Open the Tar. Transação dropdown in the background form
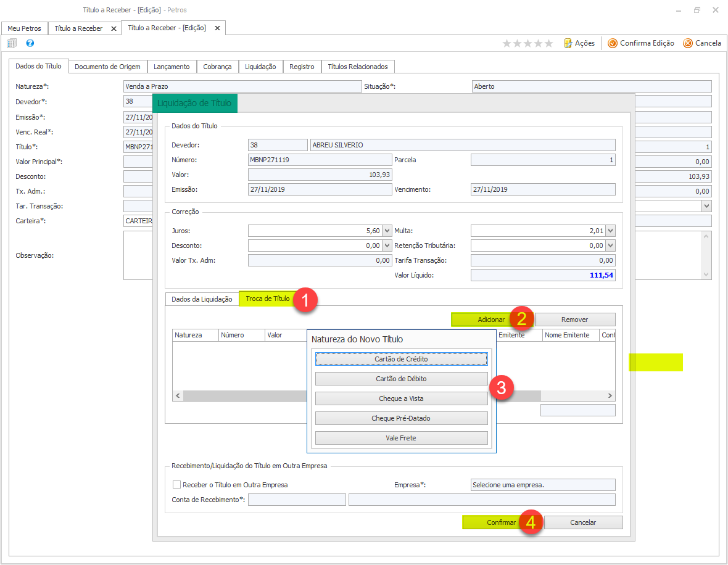728x565 pixels. [706, 205]
